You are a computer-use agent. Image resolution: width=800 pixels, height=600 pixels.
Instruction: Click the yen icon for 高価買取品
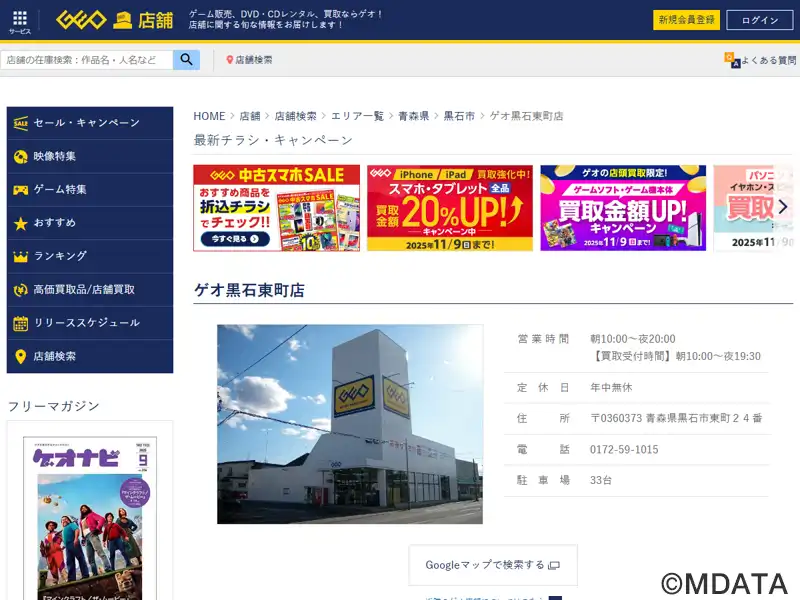click(20, 290)
